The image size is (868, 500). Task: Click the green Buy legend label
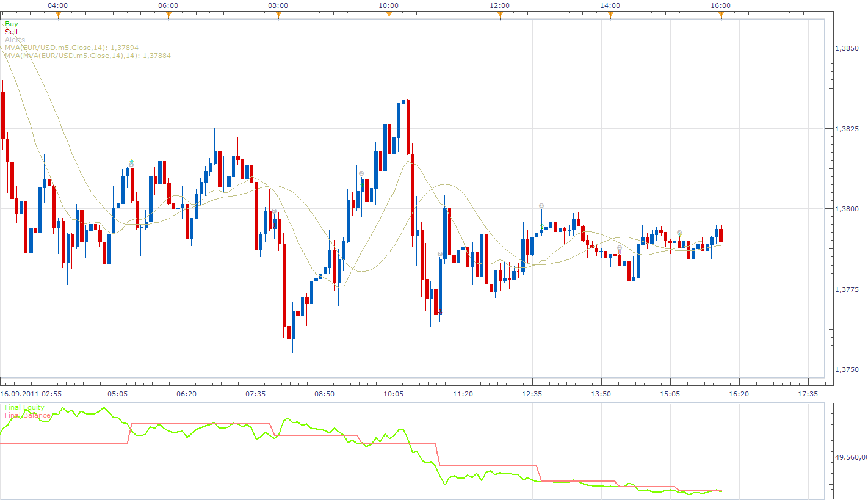click(12, 24)
